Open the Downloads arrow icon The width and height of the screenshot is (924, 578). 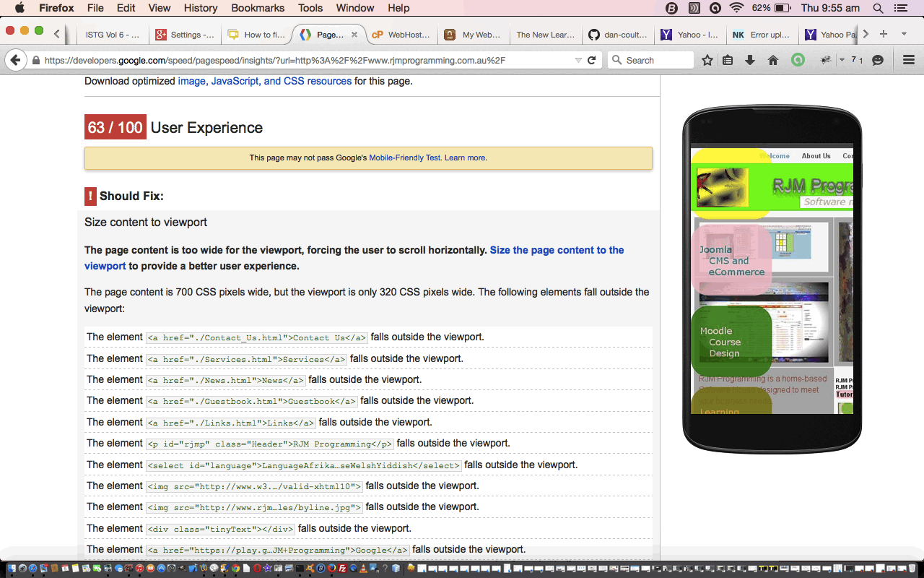(x=750, y=61)
